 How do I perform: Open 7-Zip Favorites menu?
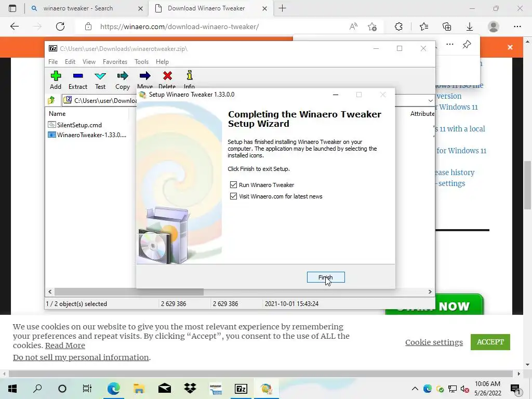pos(115,62)
